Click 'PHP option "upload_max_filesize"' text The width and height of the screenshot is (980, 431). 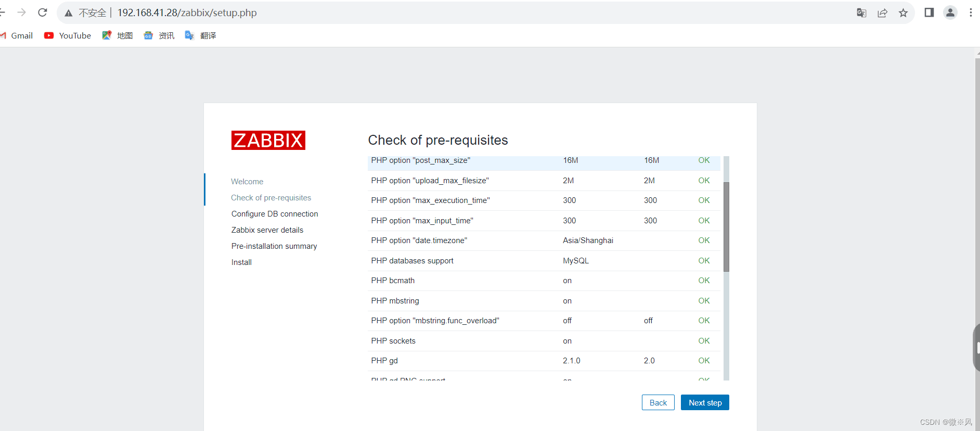[x=430, y=181]
